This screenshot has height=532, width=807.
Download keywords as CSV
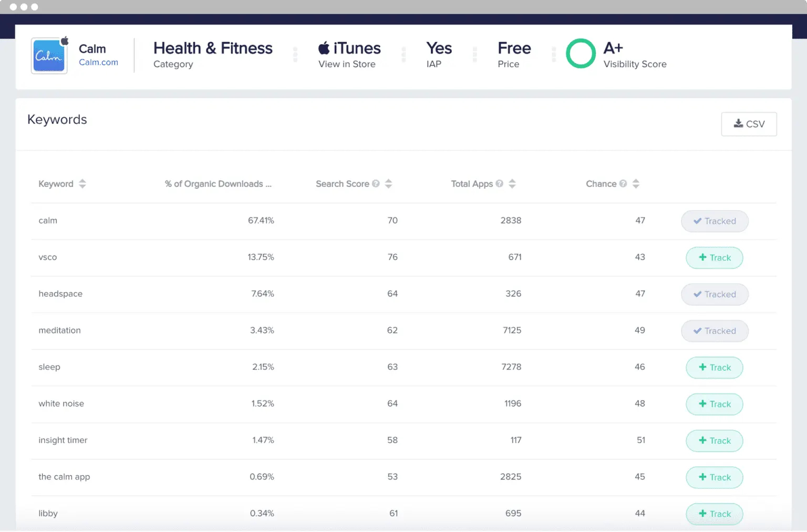point(749,124)
